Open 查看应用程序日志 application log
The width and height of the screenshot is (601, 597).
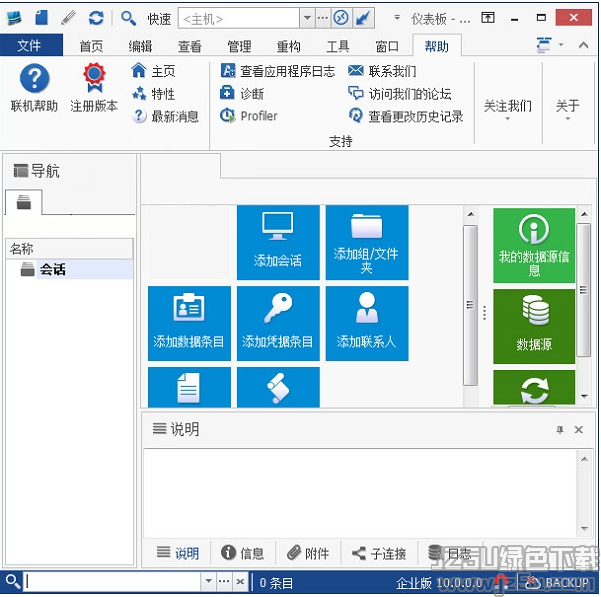pyautogui.click(x=278, y=71)
